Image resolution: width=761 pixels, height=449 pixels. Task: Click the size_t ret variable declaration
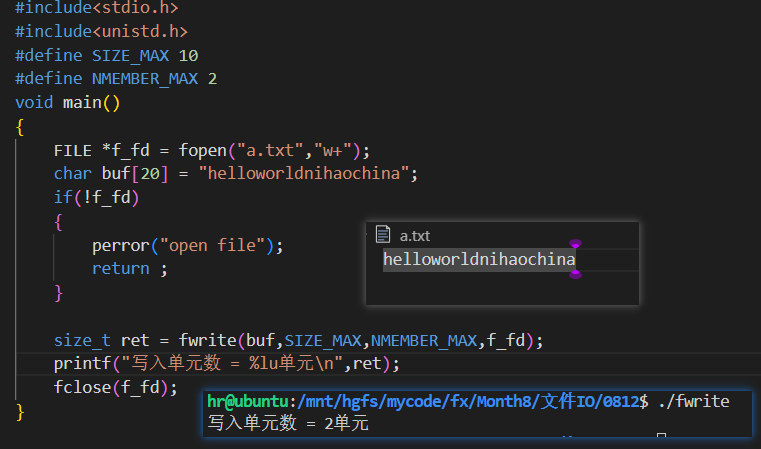tap(101, 340)
